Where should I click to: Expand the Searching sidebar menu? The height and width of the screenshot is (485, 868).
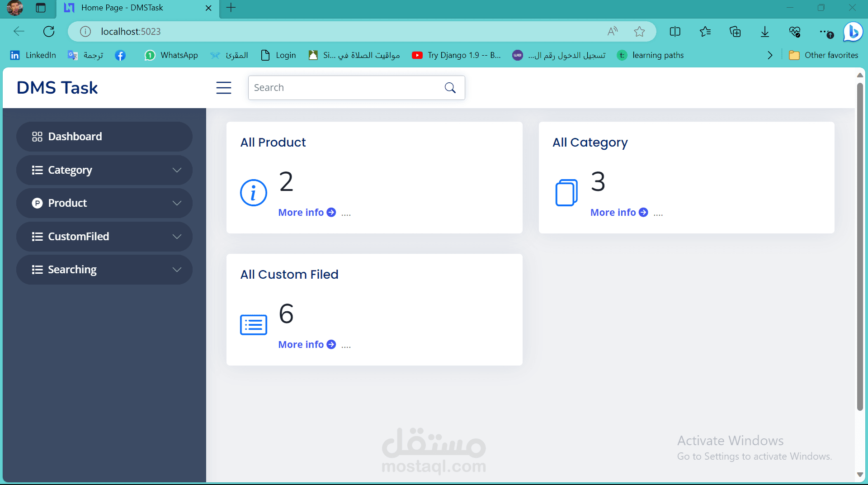click(176, 269)
